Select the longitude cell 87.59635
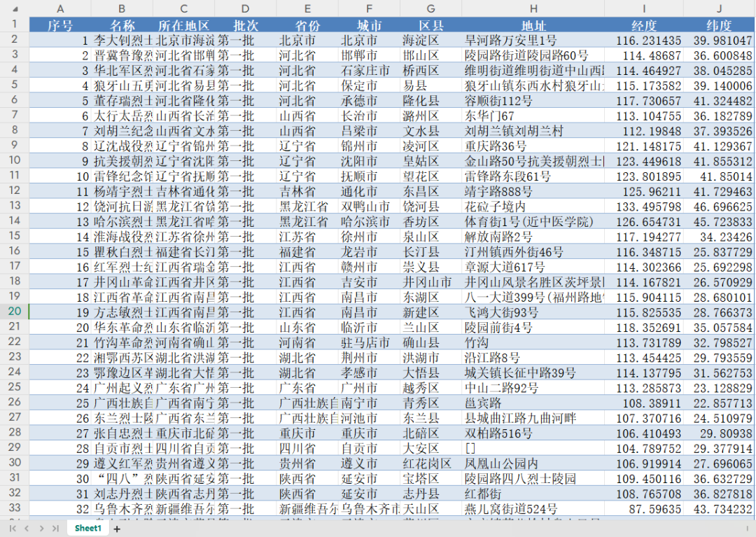Viewport: 756px width, 537px height. (644, 509)
